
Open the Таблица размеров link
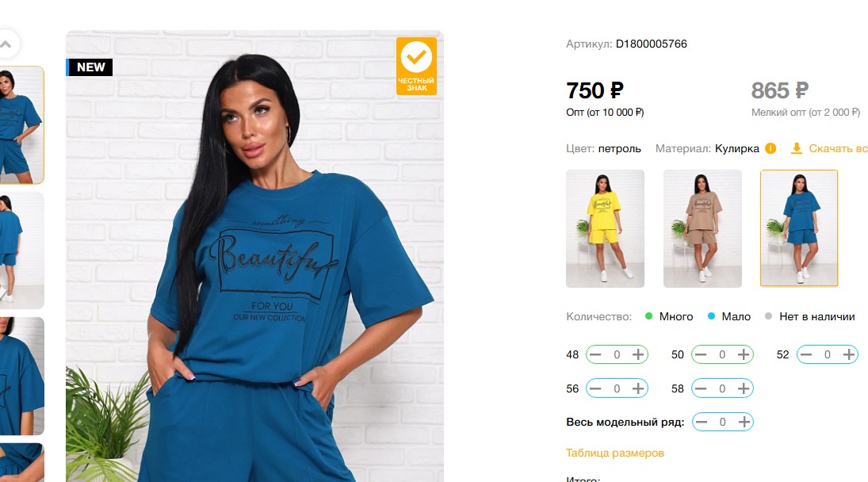[614, 453]
